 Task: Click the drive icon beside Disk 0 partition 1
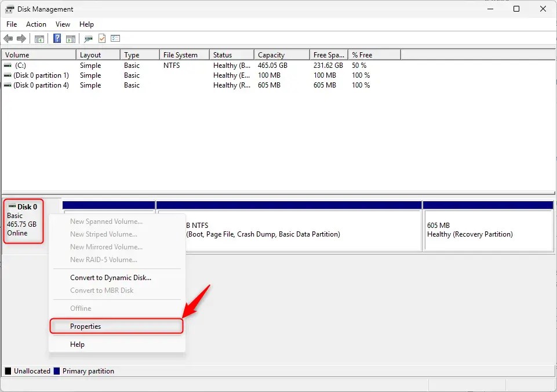tap(8, 75)
